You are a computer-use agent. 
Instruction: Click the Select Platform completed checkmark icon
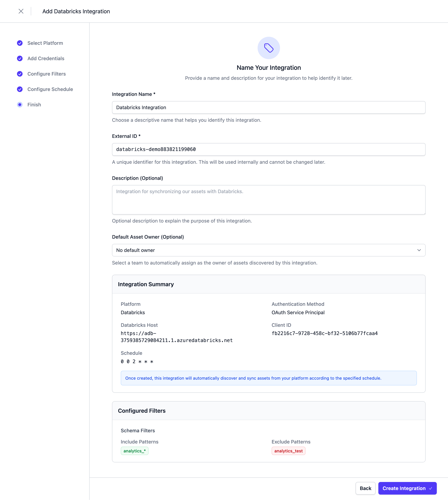click(20, 43)
